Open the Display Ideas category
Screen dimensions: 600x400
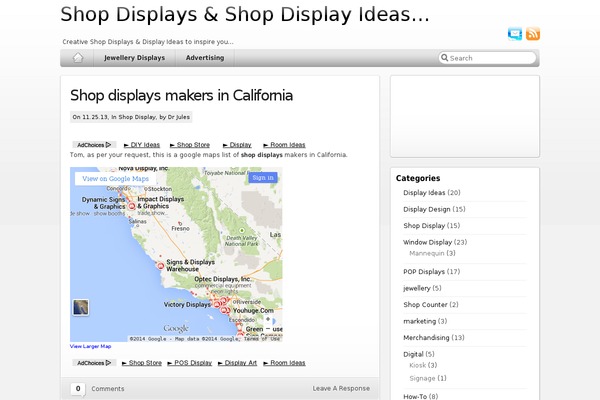424,193
